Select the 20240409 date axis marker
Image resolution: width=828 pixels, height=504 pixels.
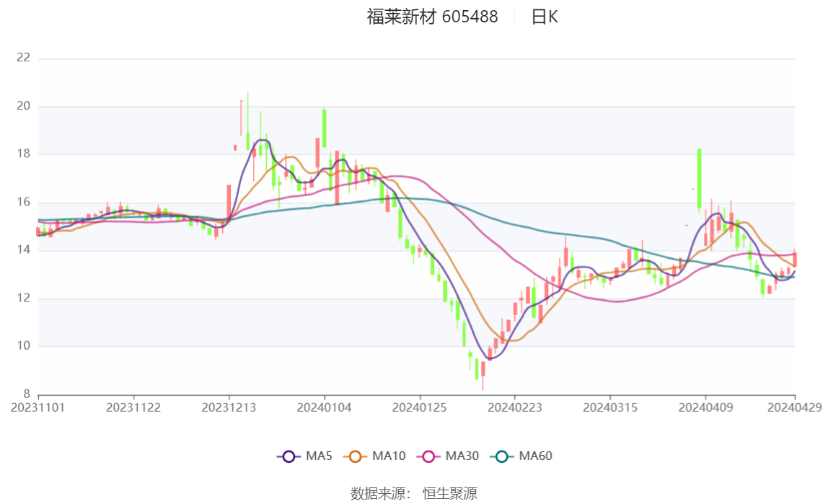(x=705, y=408)
